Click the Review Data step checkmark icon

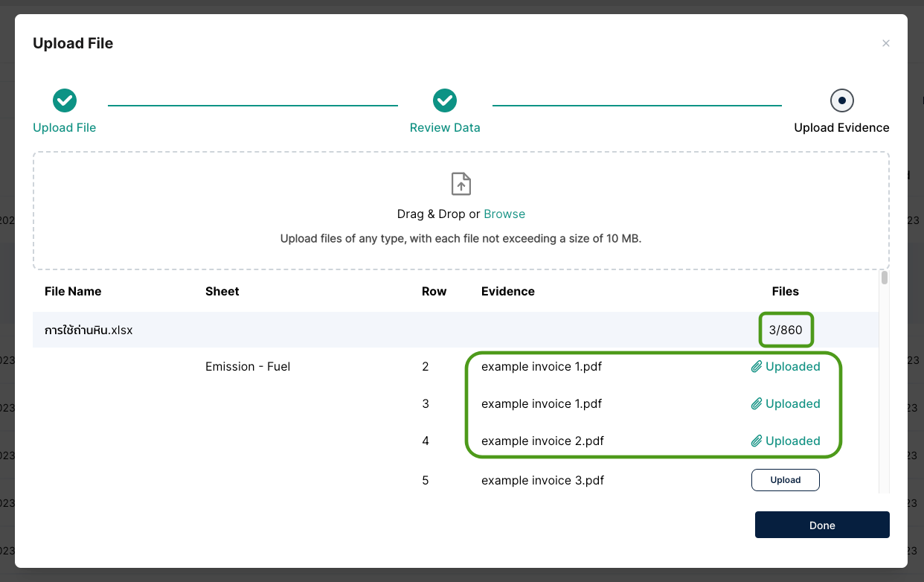(445, 100)
